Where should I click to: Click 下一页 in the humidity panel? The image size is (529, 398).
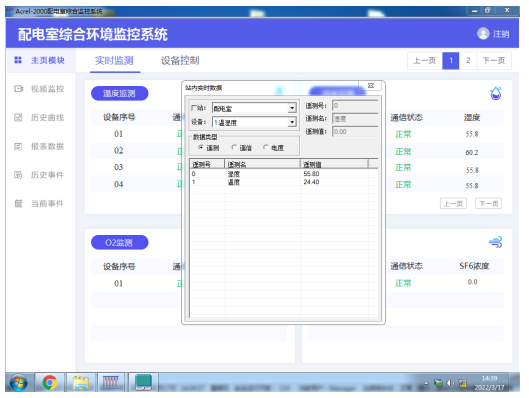tap(489, 204)
